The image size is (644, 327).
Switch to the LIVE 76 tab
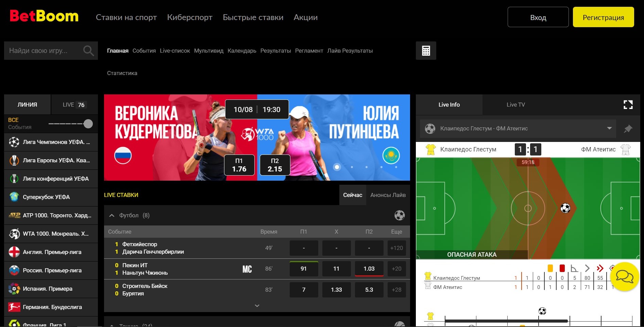pyautogui.click(x=74, y=105)
